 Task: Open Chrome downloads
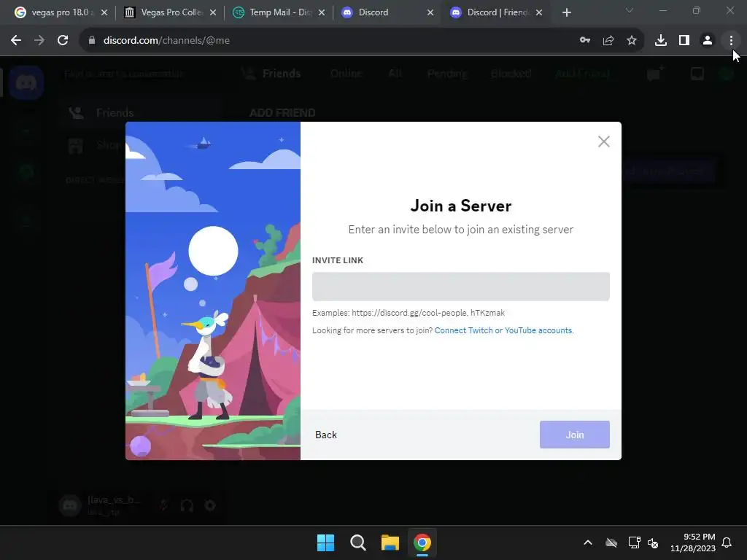661,41
